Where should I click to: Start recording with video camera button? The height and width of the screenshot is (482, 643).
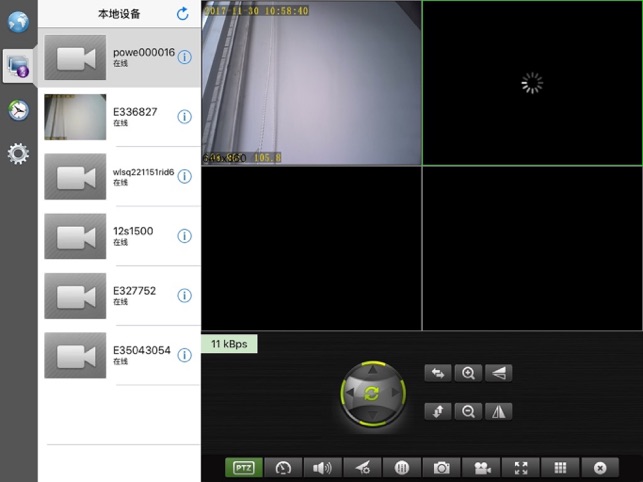coord(481,468)
